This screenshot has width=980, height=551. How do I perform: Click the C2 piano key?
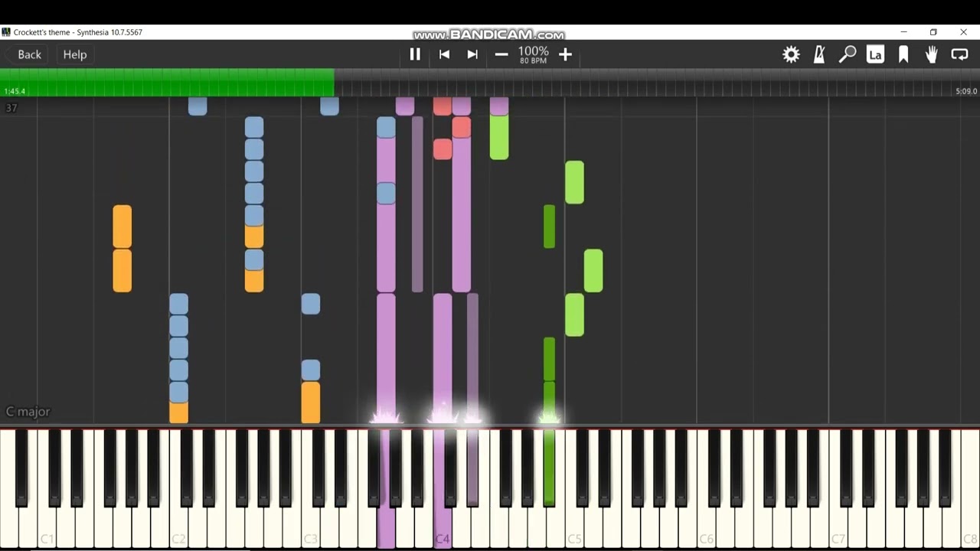(x=178, y=528)
